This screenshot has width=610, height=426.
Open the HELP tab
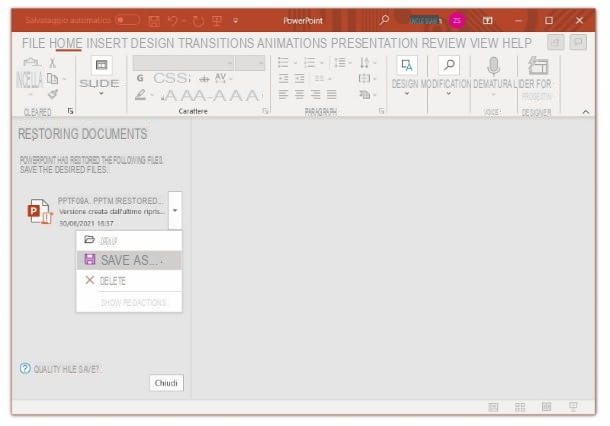pos(517,43)
